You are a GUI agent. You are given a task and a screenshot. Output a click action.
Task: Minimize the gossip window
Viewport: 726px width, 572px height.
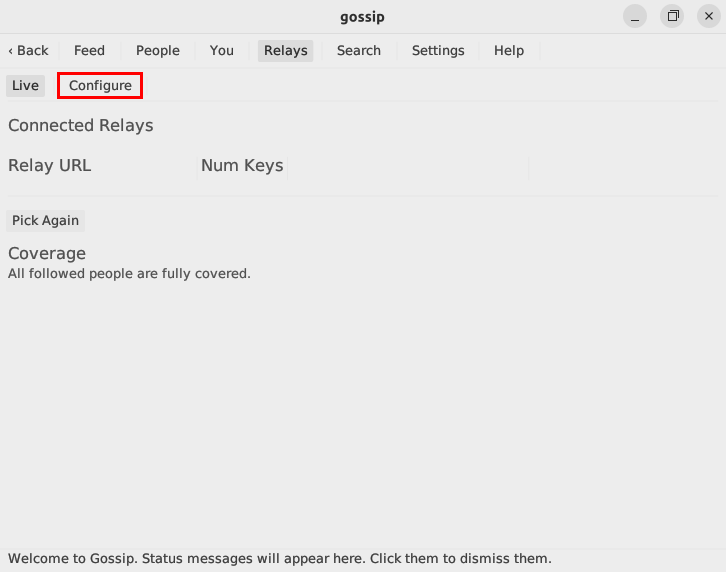click(x=635, y=16)
